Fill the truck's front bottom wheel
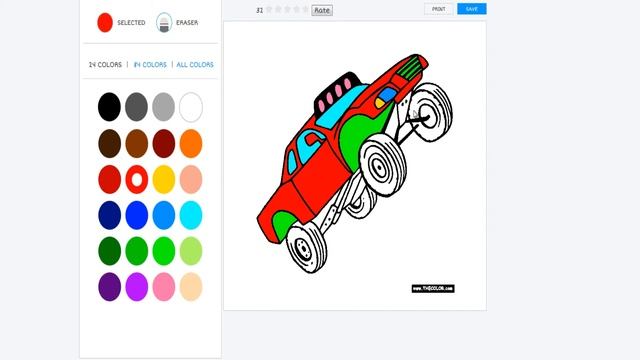640x360 pixels. [306, 247]
